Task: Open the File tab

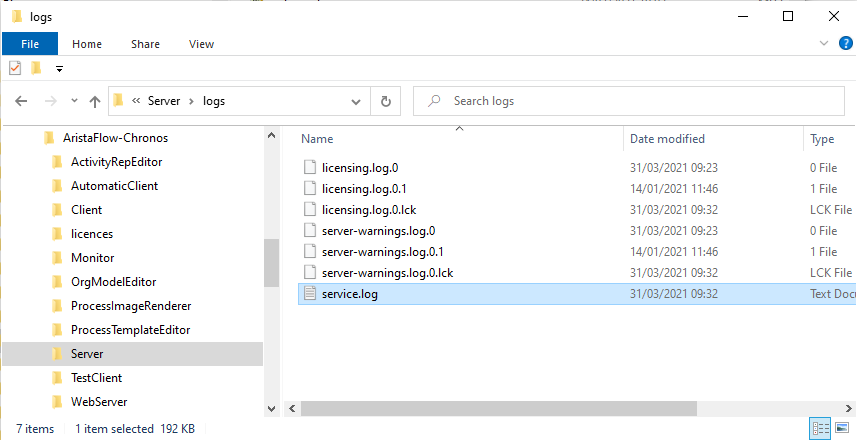Action: (30, 44)
